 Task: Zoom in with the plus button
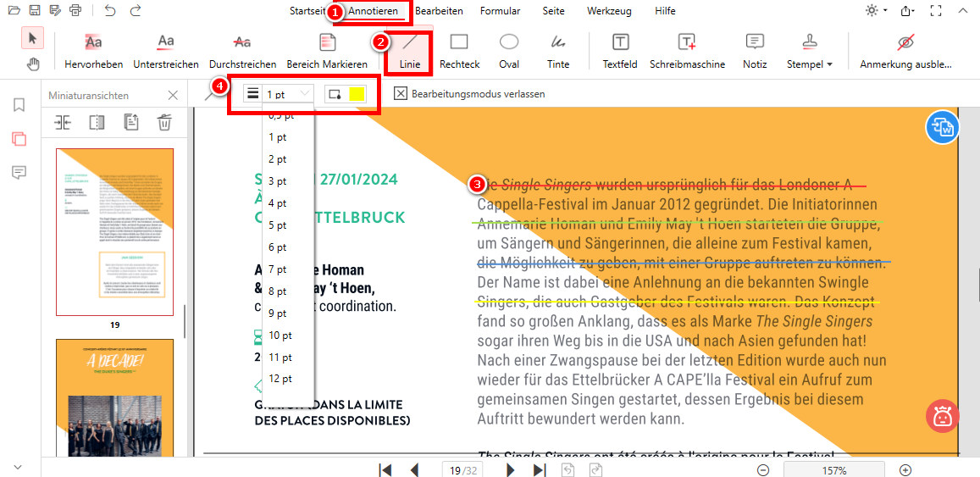tap(905, 470)
